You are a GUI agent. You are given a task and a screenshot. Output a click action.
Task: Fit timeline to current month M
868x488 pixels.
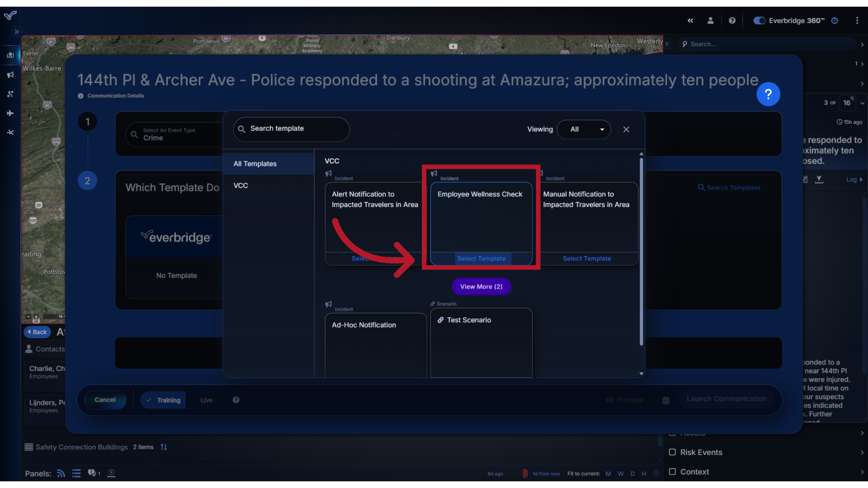pyautogui.click(x=608, y=474)
